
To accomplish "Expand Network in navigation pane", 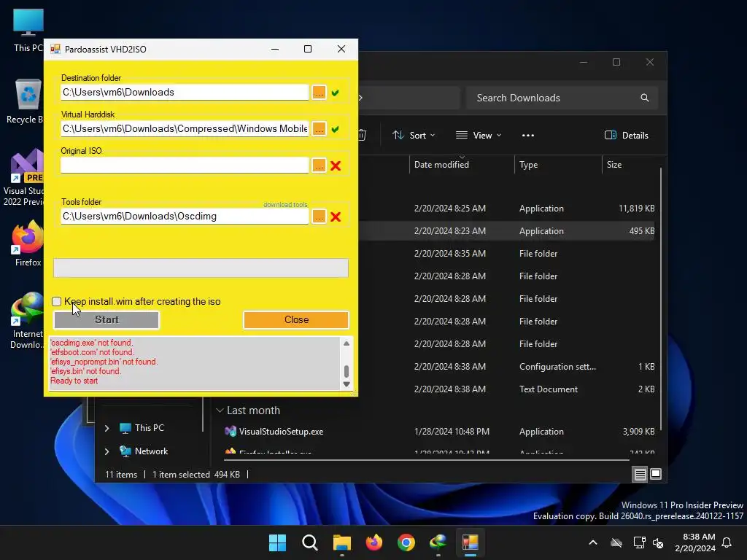I will [107, 451].
